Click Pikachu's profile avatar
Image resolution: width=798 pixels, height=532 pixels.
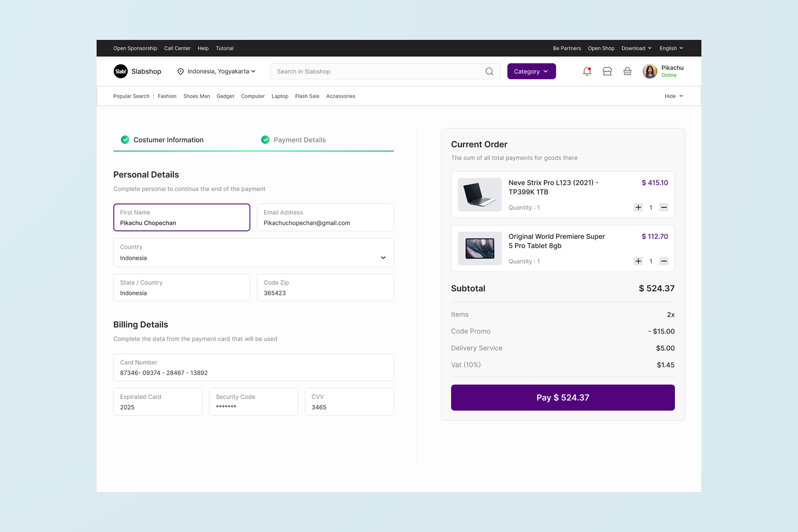[650, 71]
